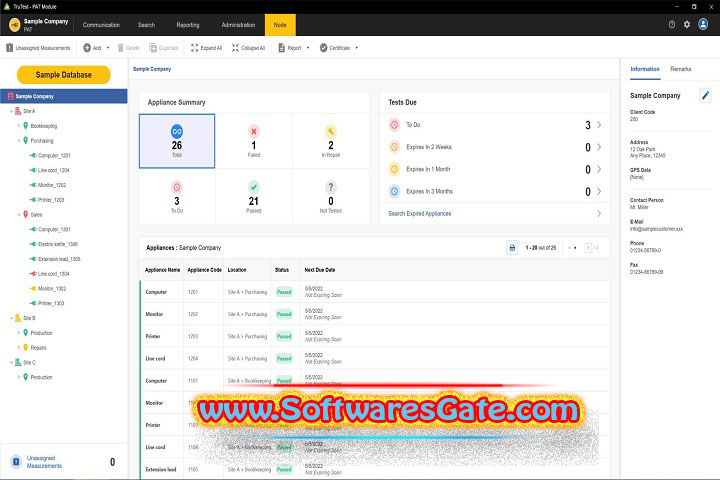This screenshot has height=480, width=720.
Task: Select Extension lead_1305 in the tree
Action: click(55, 259)
